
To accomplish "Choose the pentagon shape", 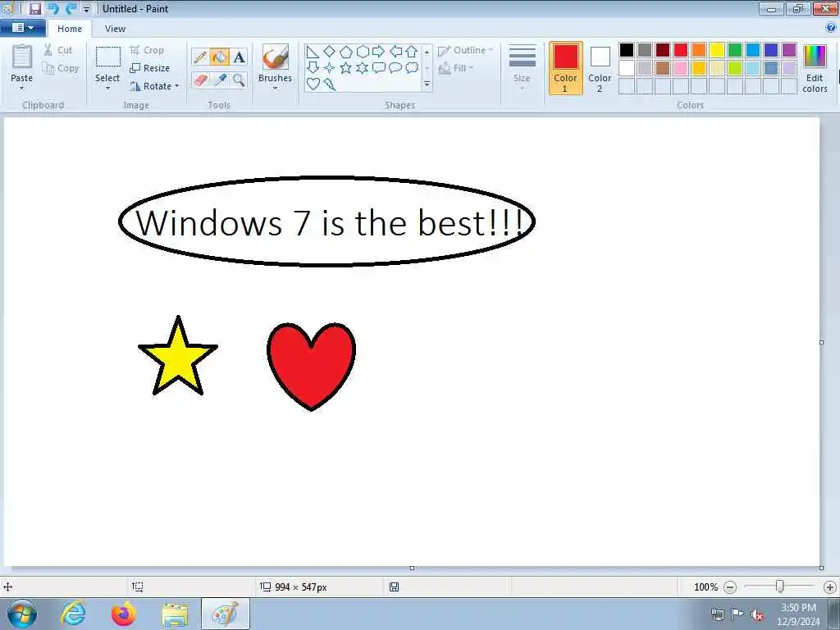I will [x=346, y=52].
